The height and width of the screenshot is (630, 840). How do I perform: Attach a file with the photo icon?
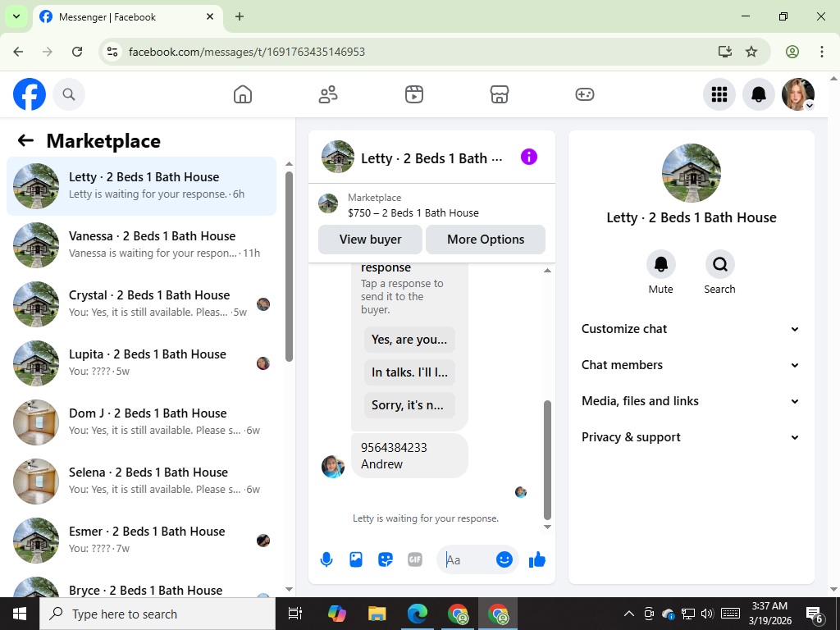pos(356,559)
